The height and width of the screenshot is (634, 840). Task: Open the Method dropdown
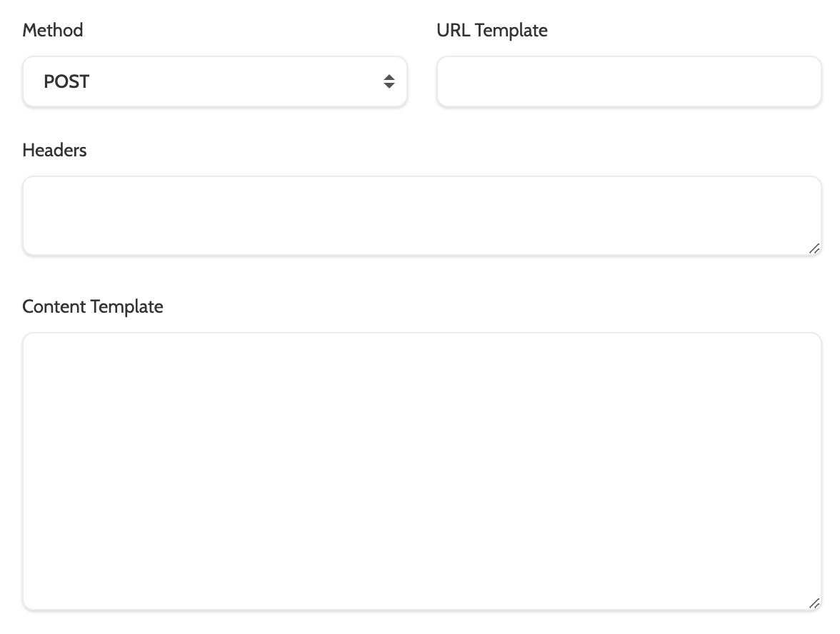pyautogui.click(x=214, y=82)
